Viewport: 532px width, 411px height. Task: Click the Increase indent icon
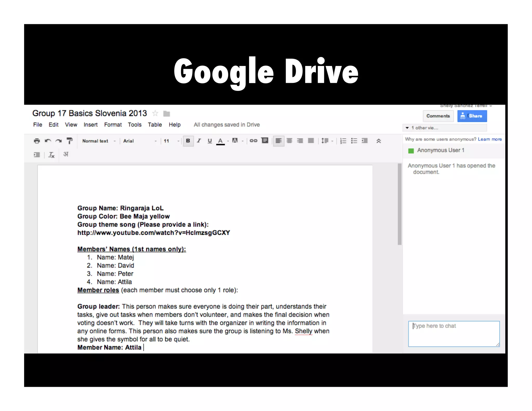[x=37, y=155]
